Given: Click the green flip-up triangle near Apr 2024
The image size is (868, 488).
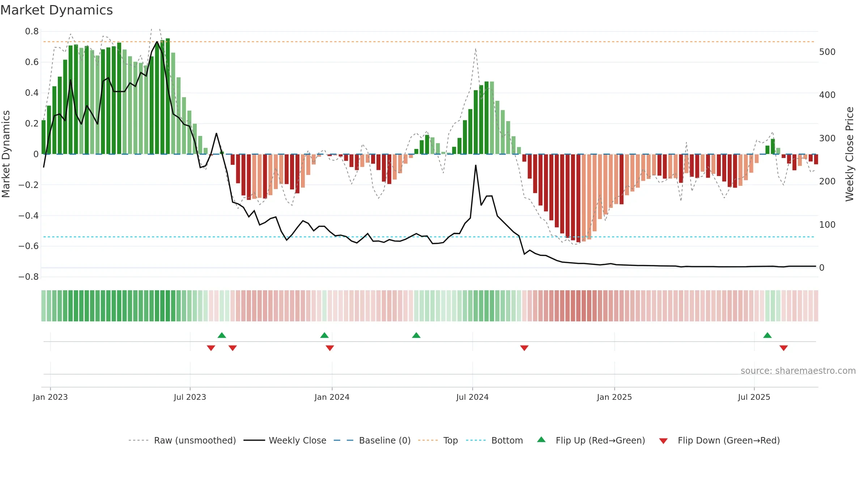Looking at the screenshot, I should 416,335.
